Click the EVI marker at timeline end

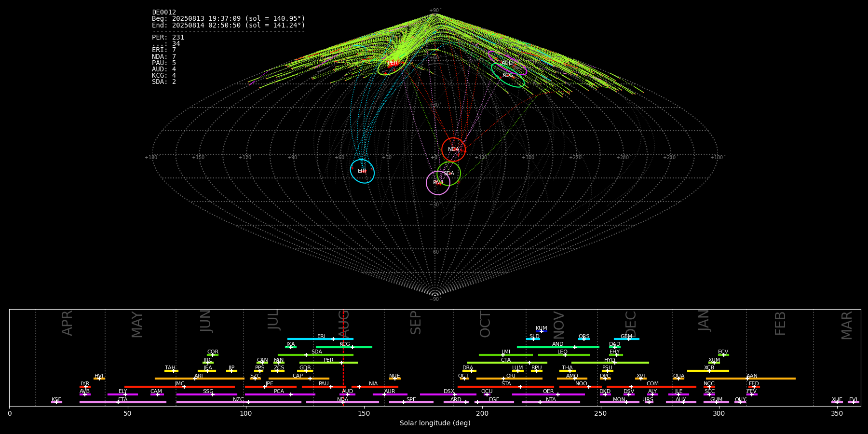[854, 402]
